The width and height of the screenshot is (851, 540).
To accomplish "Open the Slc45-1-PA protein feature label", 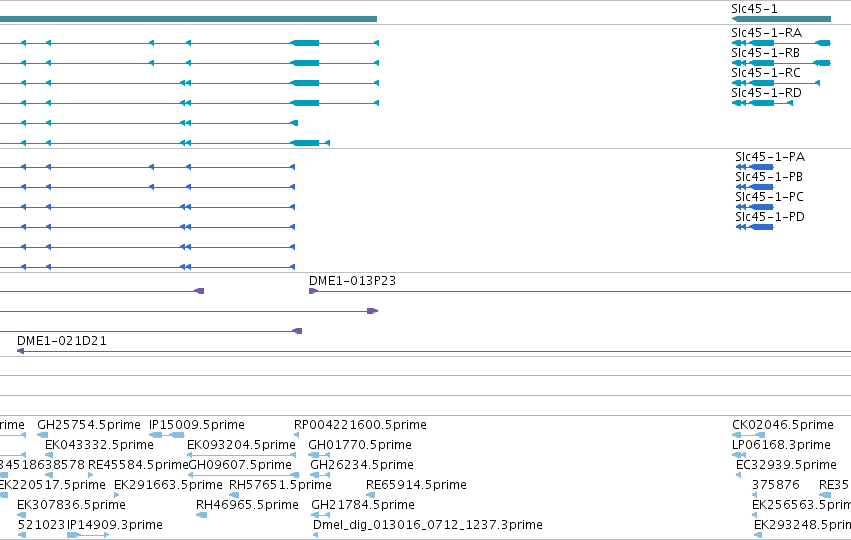I will [770, 157].
